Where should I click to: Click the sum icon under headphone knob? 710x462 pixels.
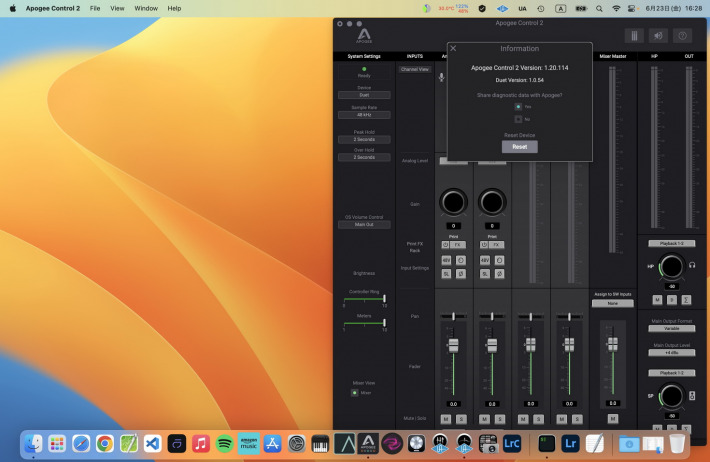click(x=685, y=299)
